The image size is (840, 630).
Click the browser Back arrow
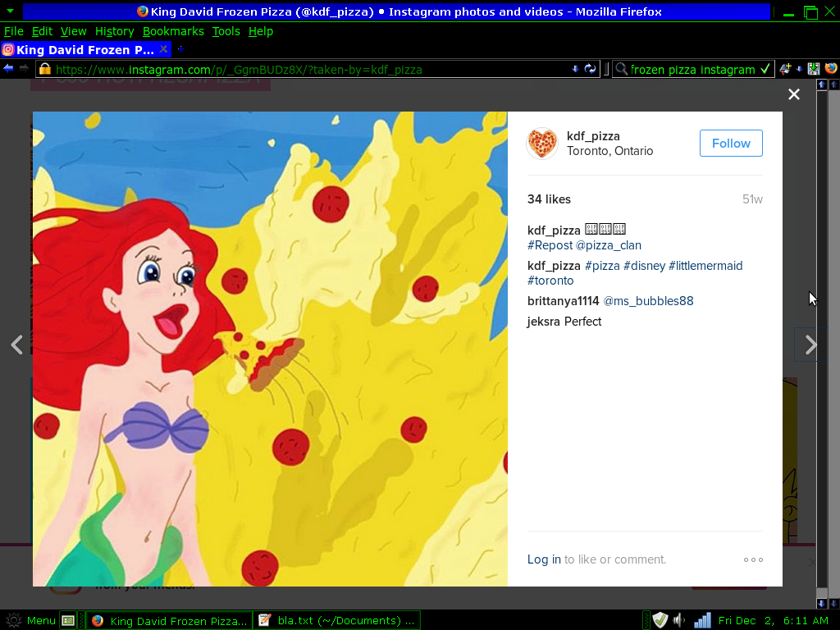tap(8, 69)
